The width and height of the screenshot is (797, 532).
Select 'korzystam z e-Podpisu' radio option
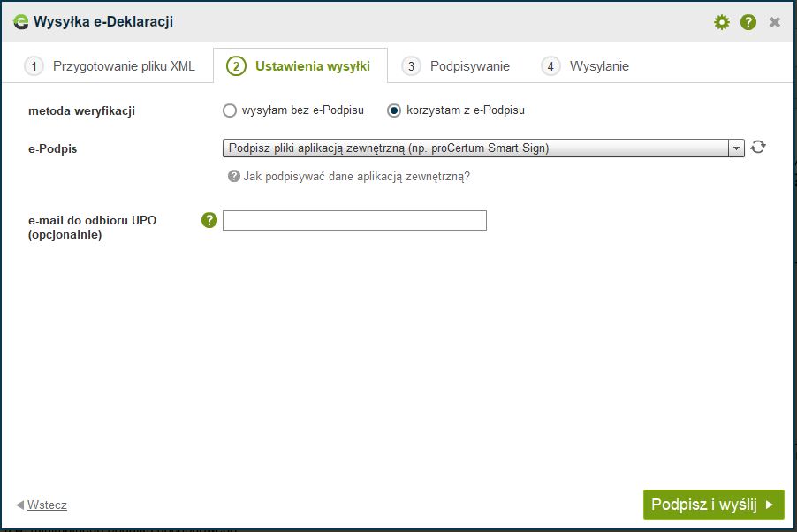(394, 110)
